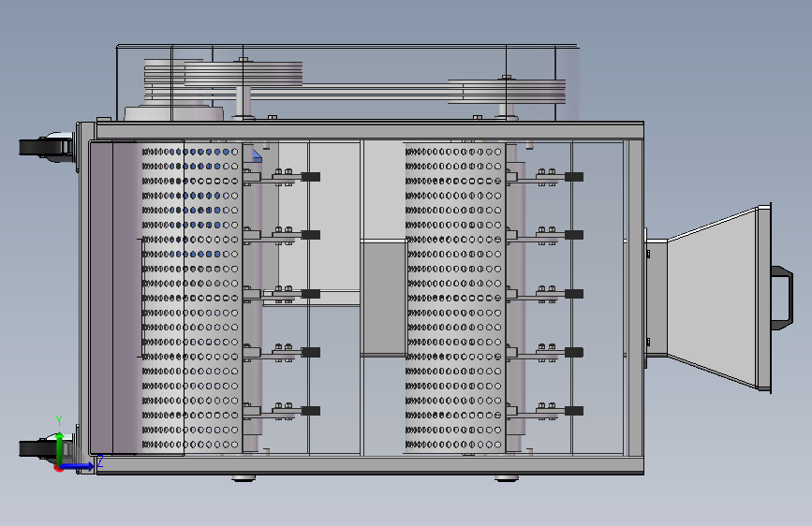The width and height of the screenshot is (812, 526).
Task: Click the "Y" axis label
Action: 59,421
